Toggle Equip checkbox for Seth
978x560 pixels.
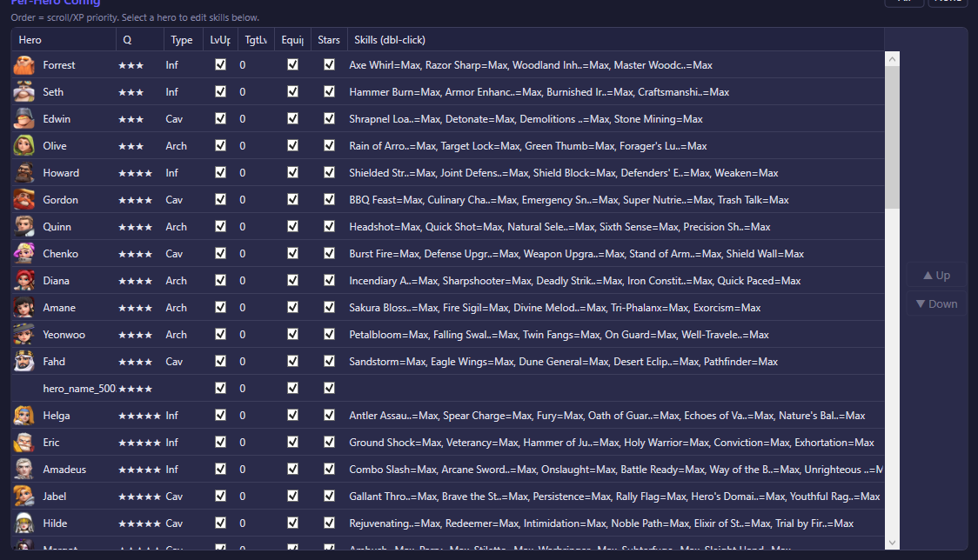(292, 91)
